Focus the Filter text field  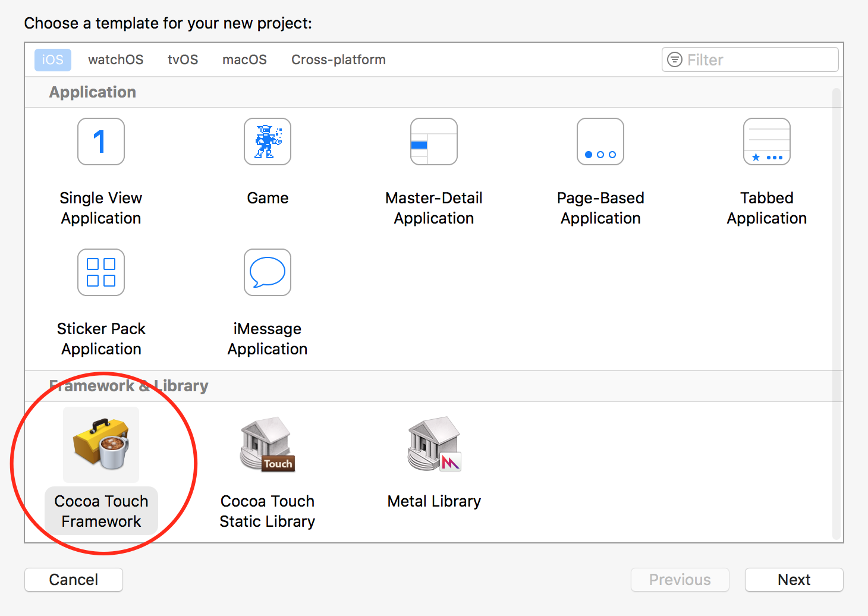[750, 59]
